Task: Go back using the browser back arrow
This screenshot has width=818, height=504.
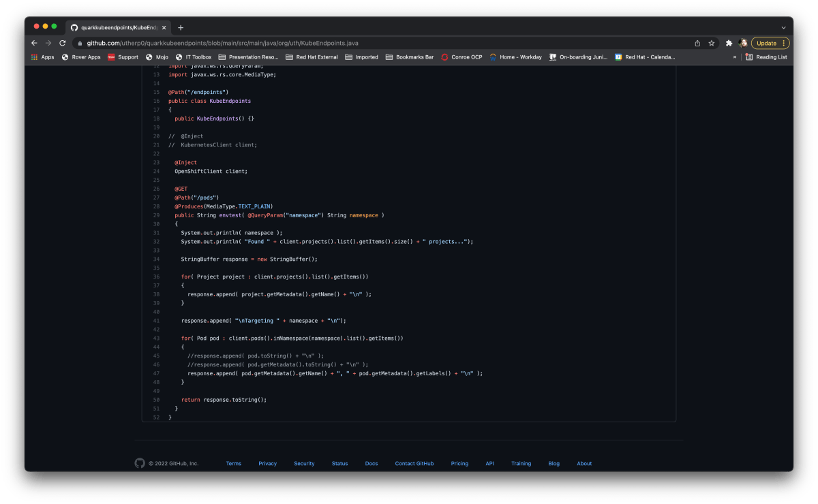Action: [35, 43]
